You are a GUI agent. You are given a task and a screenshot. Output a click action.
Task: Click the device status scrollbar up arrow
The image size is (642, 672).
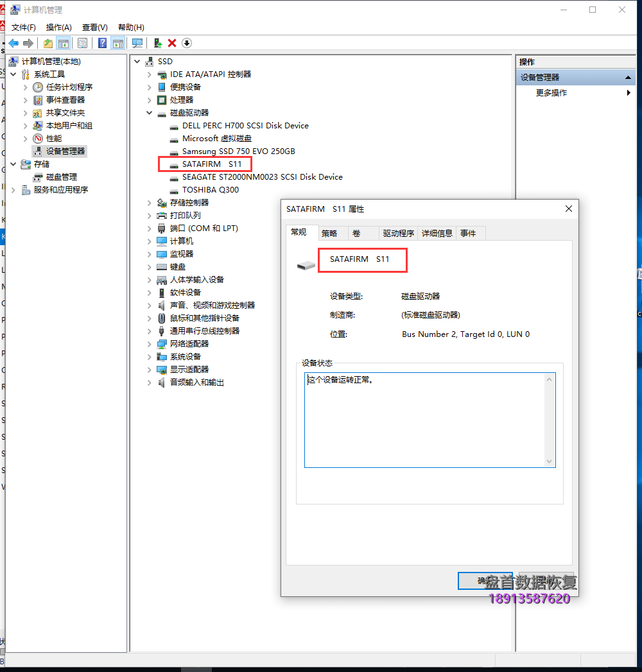(549, 379)
